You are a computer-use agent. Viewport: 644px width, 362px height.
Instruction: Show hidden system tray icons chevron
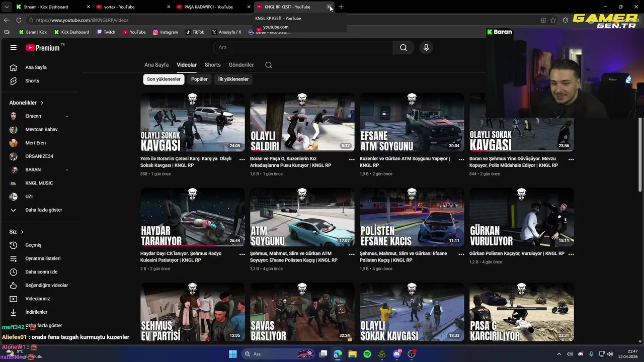(559, 354)
